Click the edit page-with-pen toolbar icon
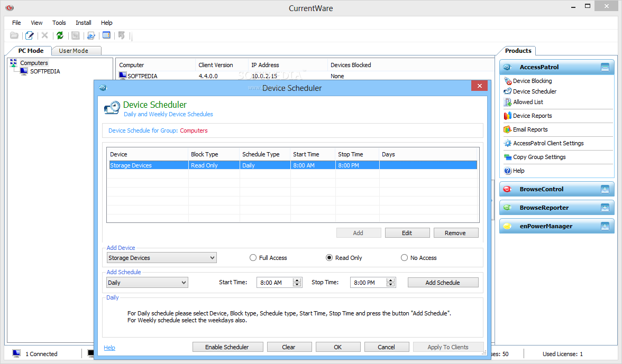Image resolution: width=622 pixels, height=364 pixels. point(30,35)
